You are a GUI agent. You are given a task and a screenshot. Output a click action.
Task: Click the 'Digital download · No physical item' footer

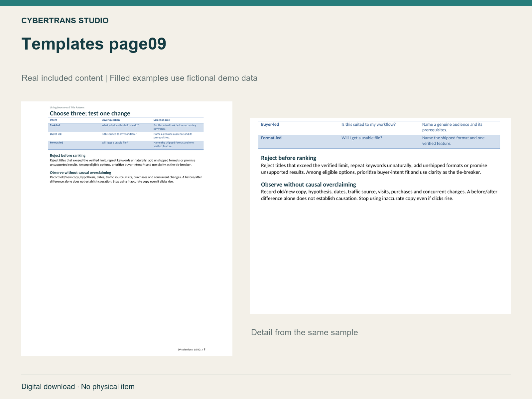point(78,387)
